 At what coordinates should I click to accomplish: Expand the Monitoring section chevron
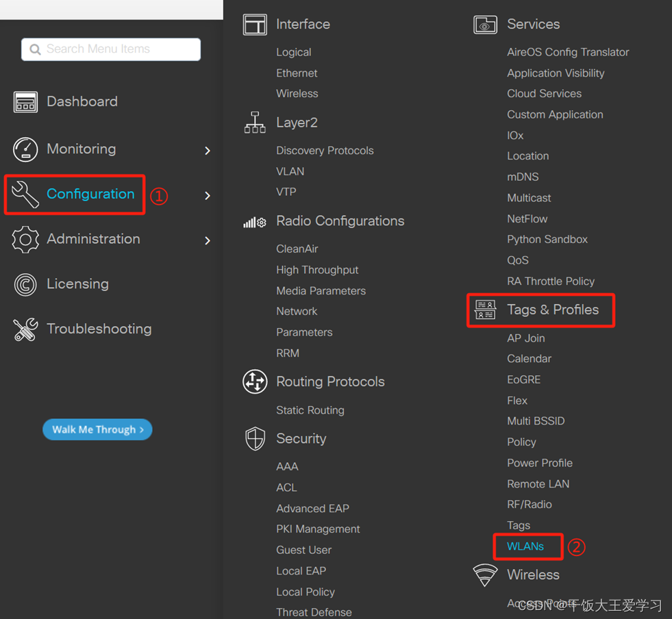click(208, 151)
